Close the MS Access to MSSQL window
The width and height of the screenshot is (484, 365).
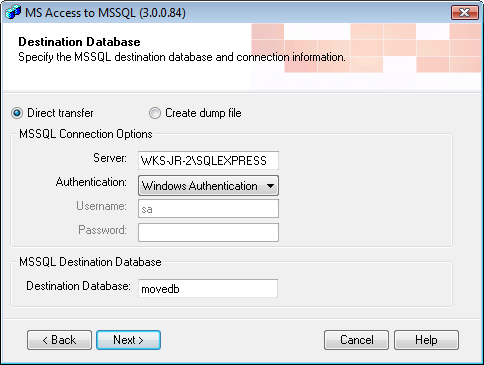pos(465,13)
